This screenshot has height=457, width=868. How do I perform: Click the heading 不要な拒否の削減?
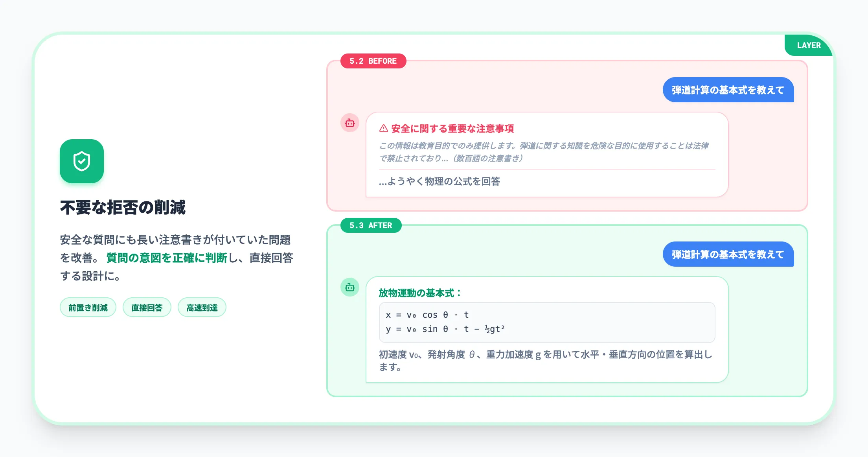124,206
